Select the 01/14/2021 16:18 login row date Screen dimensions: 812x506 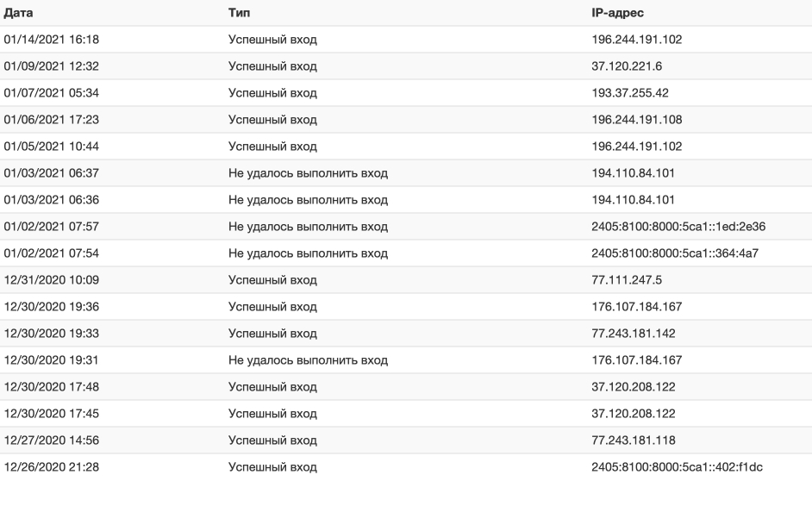pos(51,40)
